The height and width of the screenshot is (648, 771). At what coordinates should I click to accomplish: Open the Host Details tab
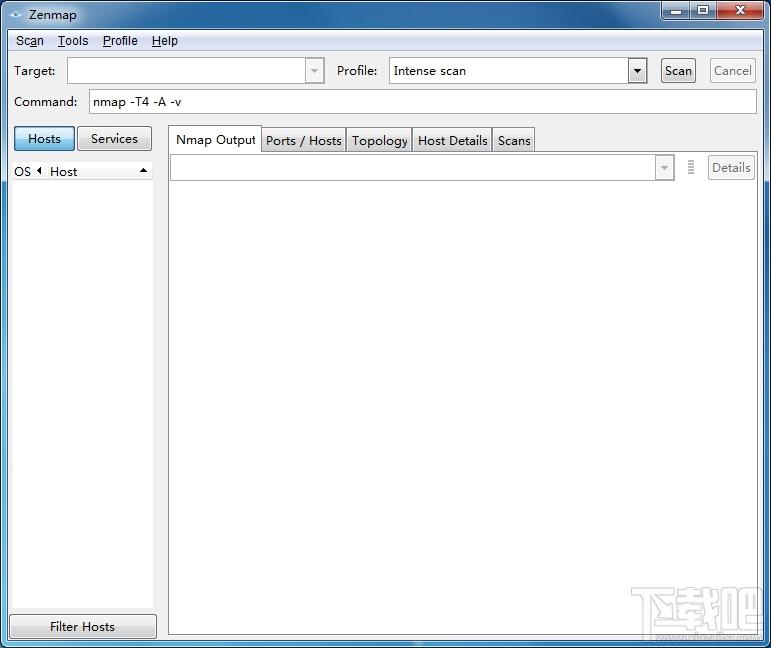coord(452,141)
